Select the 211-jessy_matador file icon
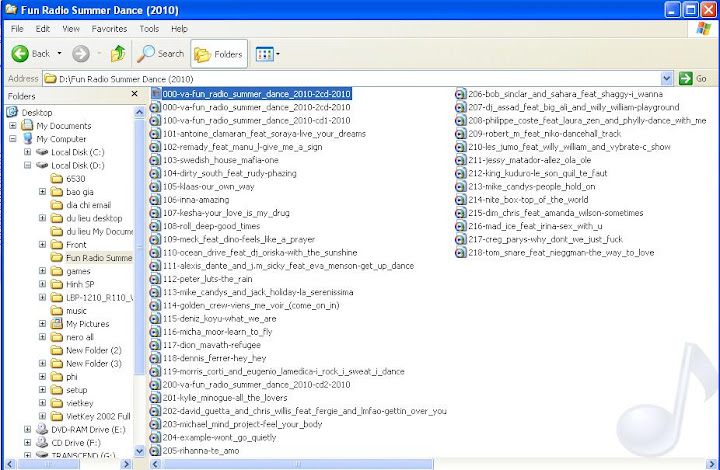Screen dimensions: 720x470 [x=461, y=160]
